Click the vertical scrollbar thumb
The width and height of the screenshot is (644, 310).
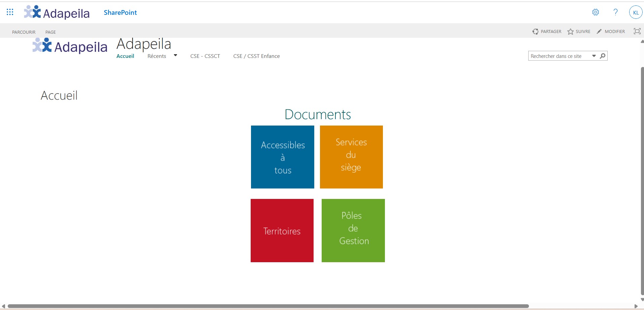(642, 181)
